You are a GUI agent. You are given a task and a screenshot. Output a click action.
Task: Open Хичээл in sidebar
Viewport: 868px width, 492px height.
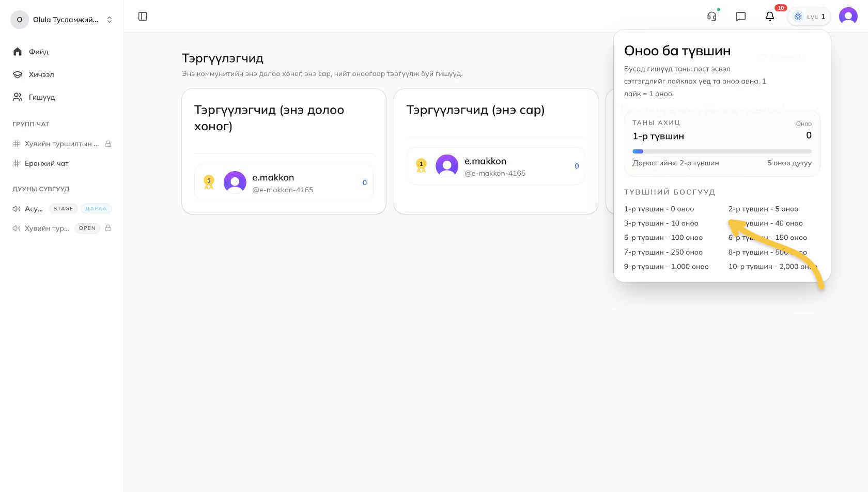tap(62, 74)
